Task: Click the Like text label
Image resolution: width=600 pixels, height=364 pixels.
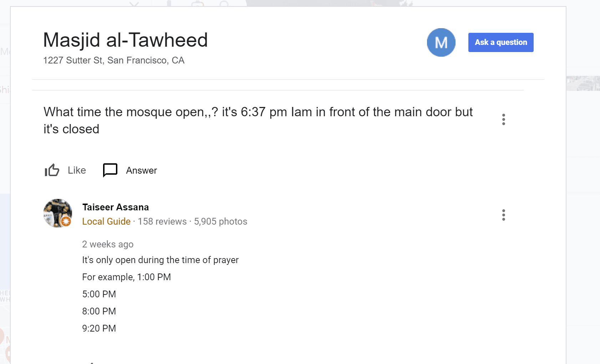Action: (x=77, y=170)
